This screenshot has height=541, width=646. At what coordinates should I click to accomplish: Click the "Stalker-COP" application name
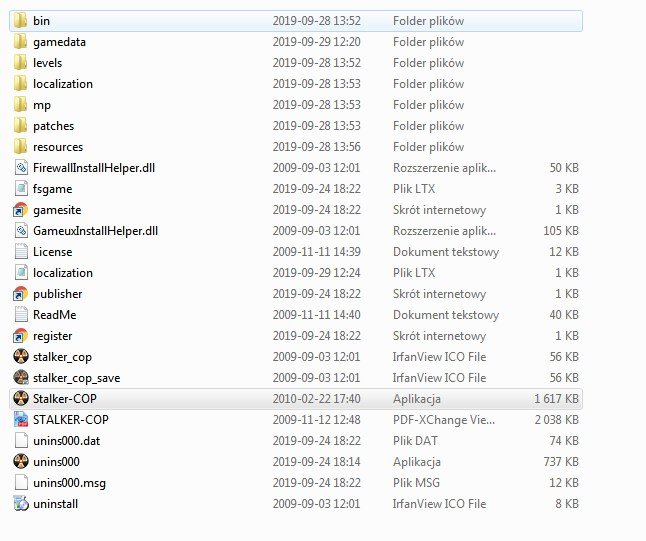[64, 398]
